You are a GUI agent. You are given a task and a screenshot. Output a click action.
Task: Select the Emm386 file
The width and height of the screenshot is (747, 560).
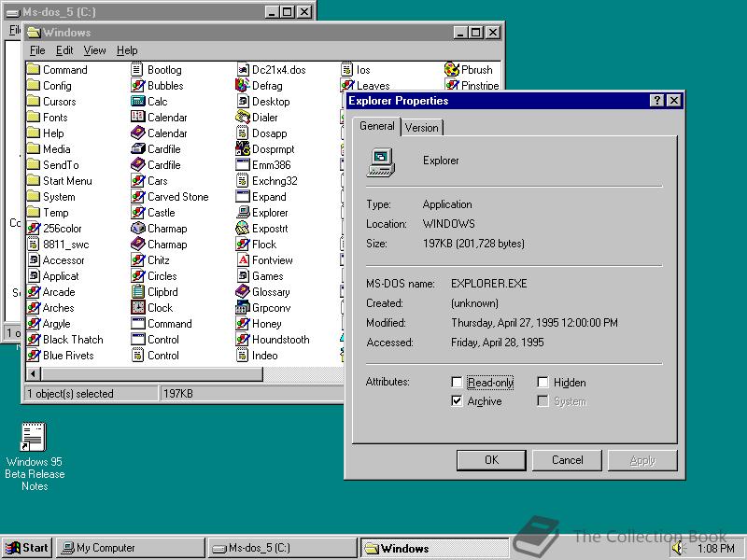coord(263,165)
